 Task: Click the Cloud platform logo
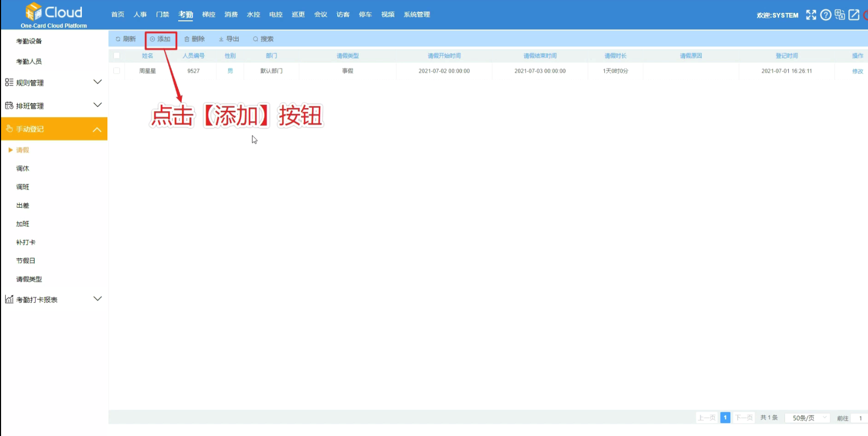pyautogui.click(x=54, y=15)
